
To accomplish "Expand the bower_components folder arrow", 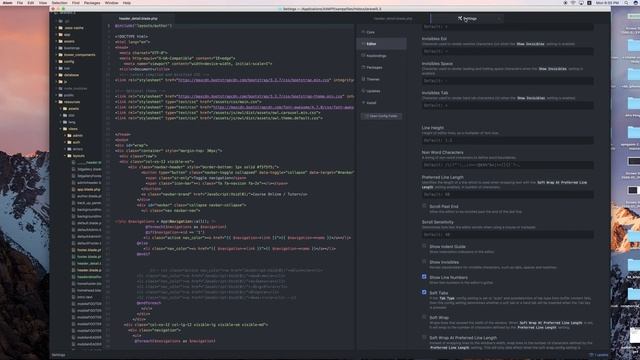I will 56,55.
